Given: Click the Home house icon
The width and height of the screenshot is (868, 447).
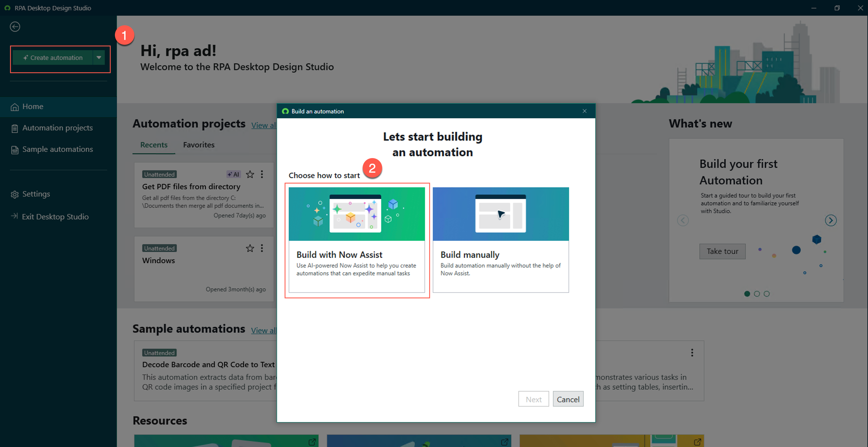Looking at the screenshot, I should [15, 107].
